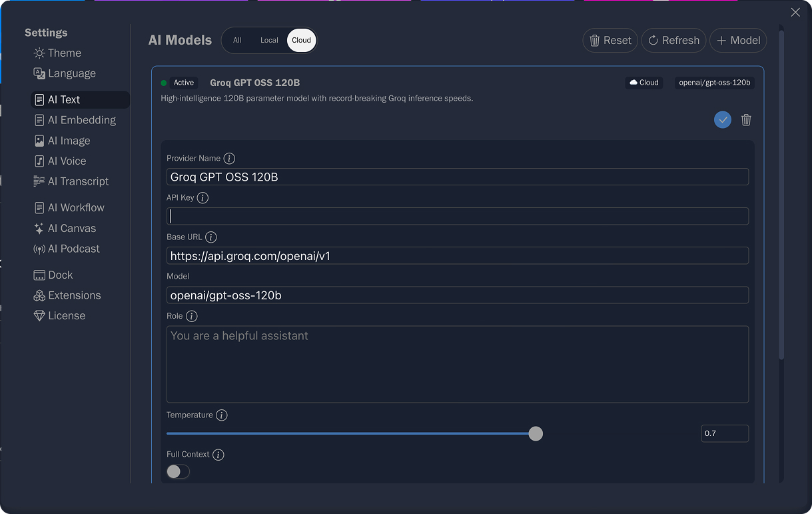The width and height of the screenshot is (812, 514).
Task: Click the Temperature info icon
Action: click(x=222, y=415)
